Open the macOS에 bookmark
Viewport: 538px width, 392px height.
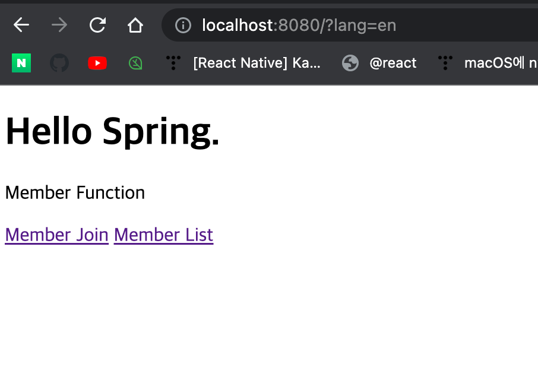point(488,63)
